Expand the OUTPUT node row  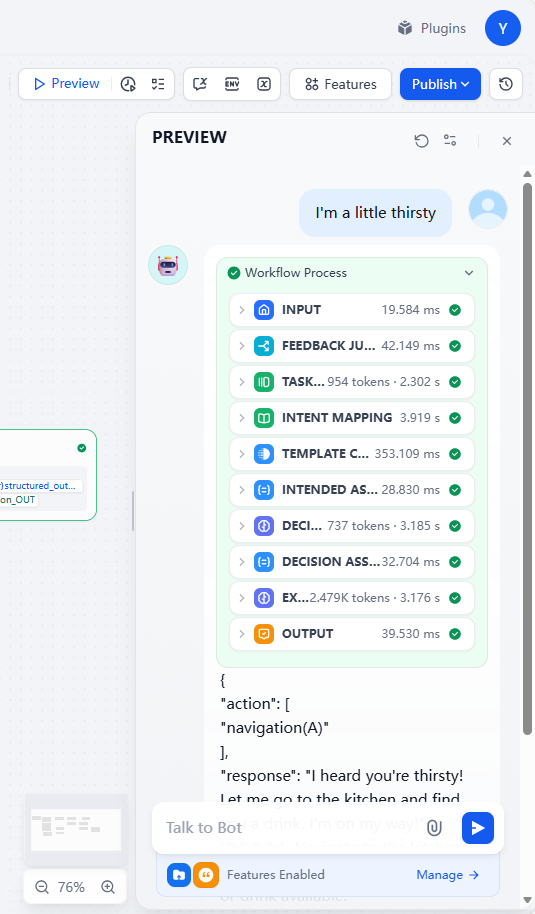click(352, 634)
